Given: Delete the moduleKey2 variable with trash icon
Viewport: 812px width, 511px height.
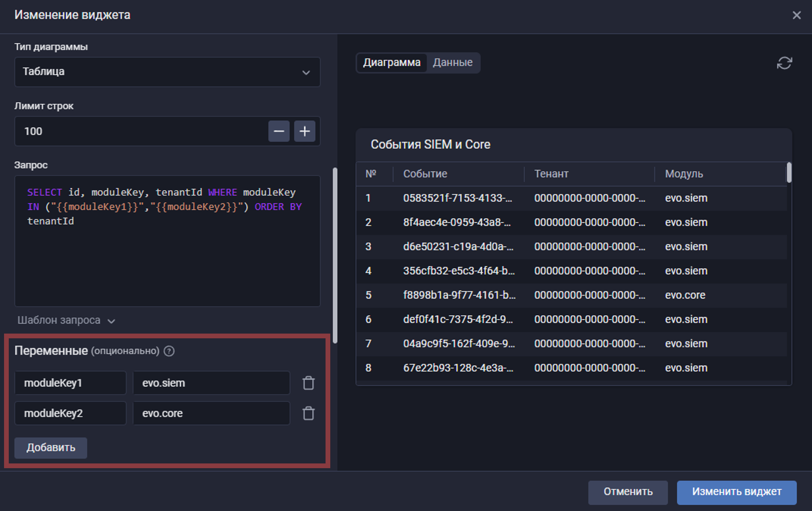Looking at the screenshot, I should pos(308,413).
